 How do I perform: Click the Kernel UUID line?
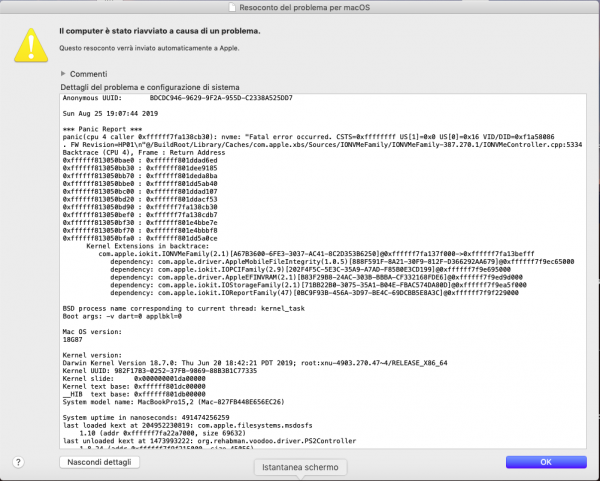click(x=160, y=371)
